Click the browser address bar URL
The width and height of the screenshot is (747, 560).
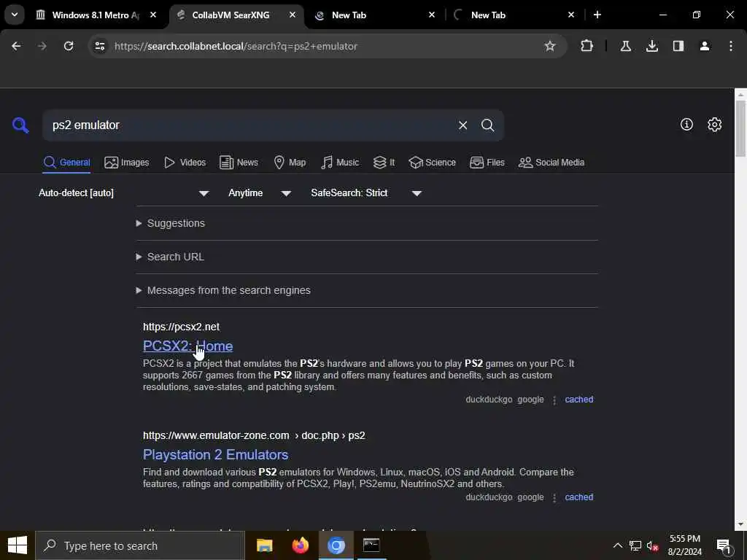pos(236,46)
